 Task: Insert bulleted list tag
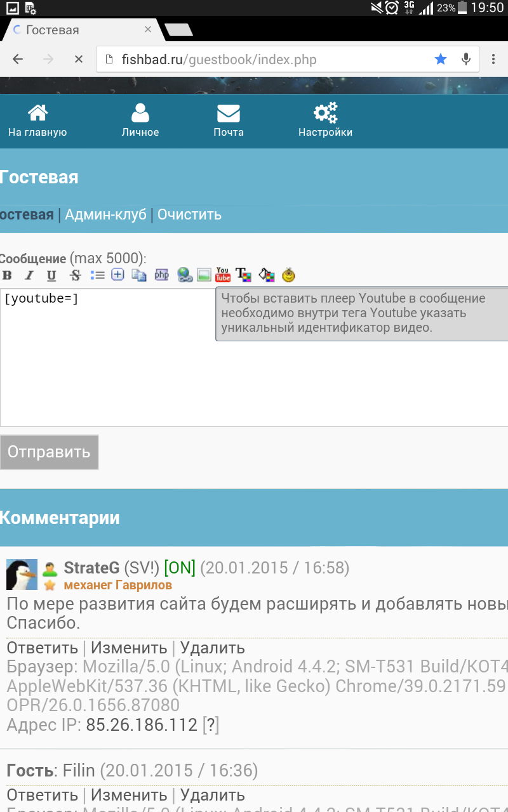pyautogui.click(x=97, y=275)
